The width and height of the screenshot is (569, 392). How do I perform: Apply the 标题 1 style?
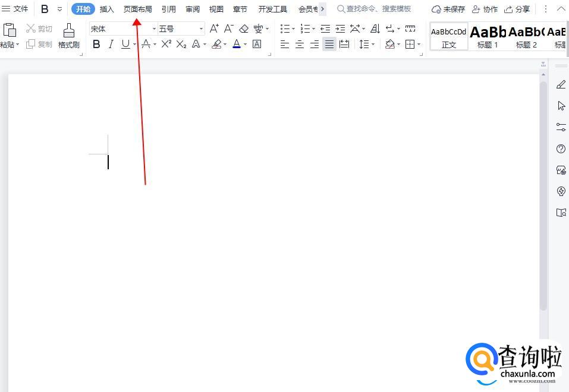coord(488,36)
